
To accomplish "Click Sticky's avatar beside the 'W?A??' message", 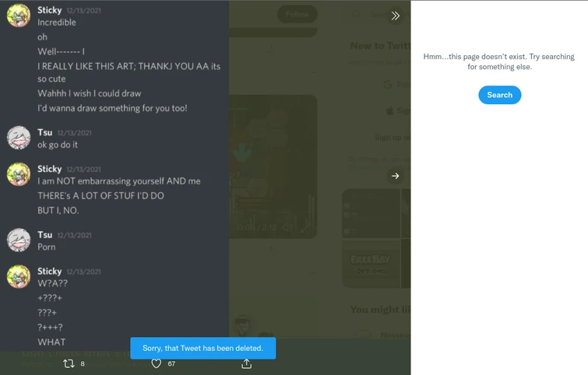I will pyautogui.click(x=19, y=276).
